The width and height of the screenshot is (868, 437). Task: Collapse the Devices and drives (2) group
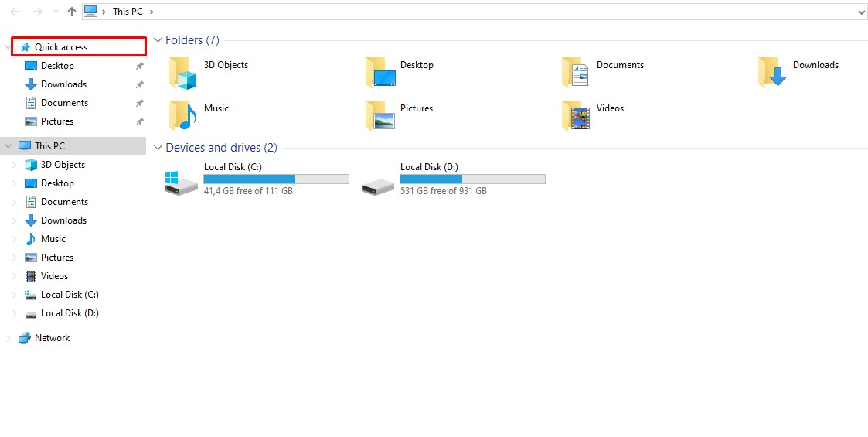pyautogui.click(x=158, y=148)
